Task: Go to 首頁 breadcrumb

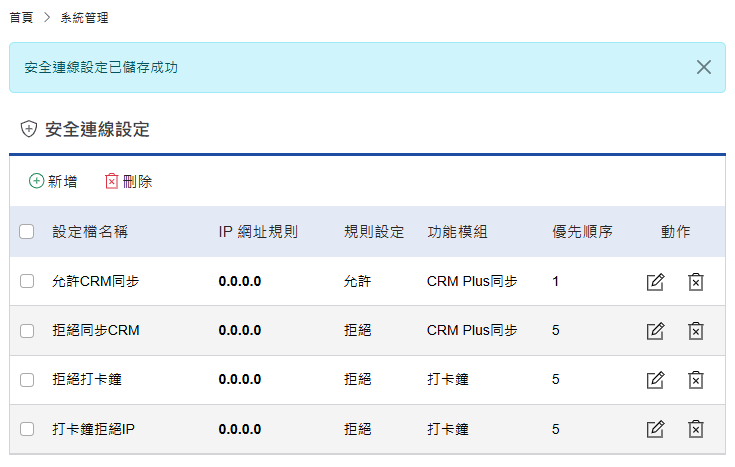Action: [21, 18]
